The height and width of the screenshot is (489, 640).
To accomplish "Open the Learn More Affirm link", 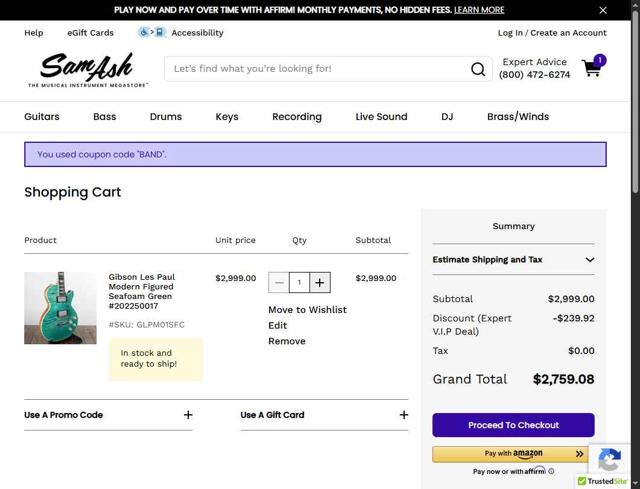I will click(x=479, y=10).
